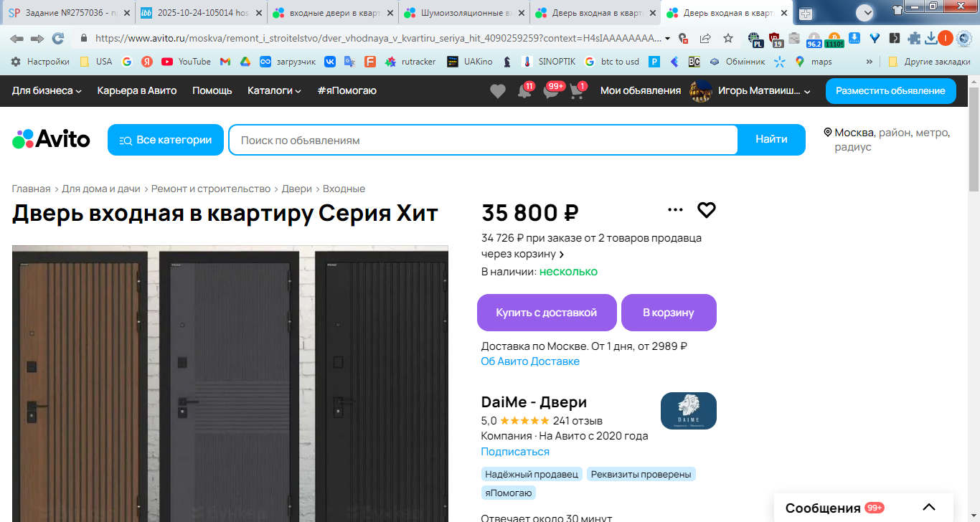Open new tab with plus button
Viewport: 980px width, 522px height.
(x=805, y=13)
